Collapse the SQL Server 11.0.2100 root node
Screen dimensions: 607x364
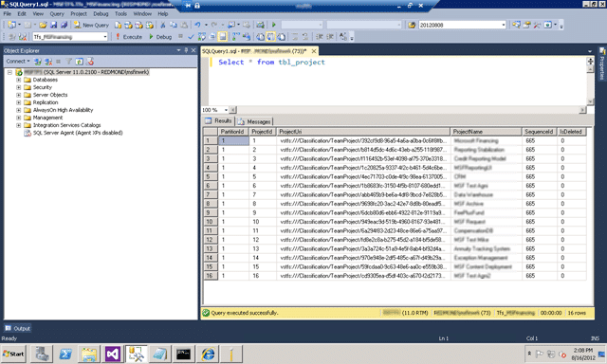9,72
